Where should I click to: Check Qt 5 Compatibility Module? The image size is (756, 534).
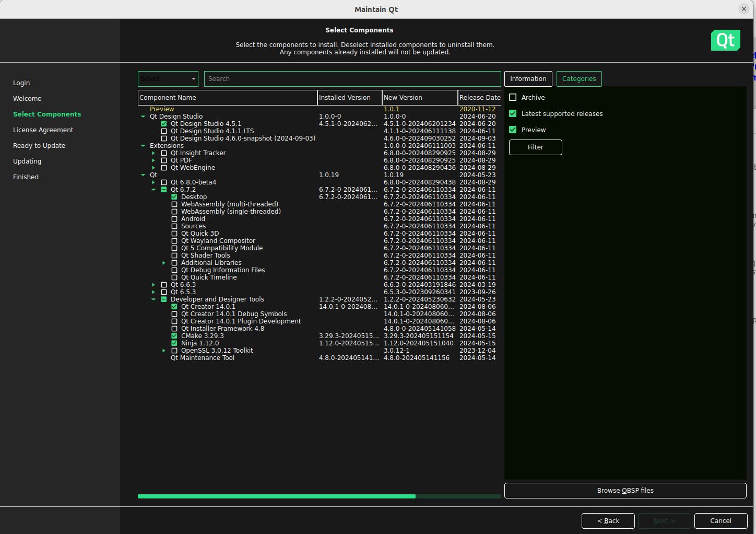point(174,248)
